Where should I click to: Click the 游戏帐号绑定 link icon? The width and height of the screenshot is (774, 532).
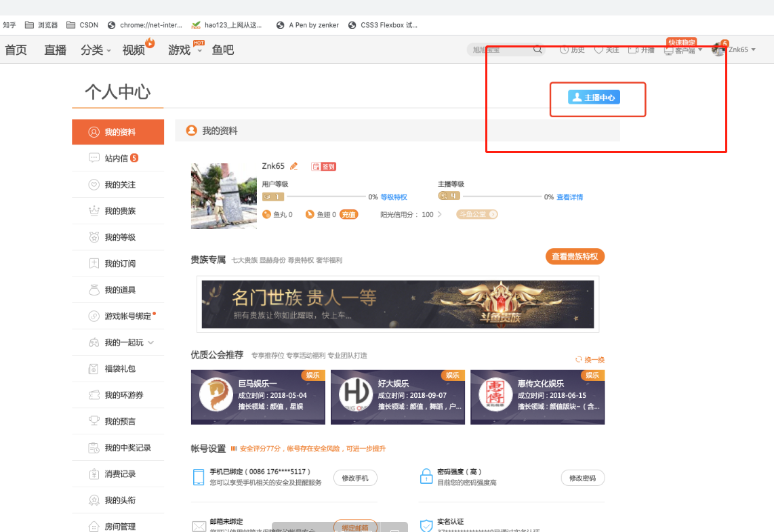[x=94, y=316]
